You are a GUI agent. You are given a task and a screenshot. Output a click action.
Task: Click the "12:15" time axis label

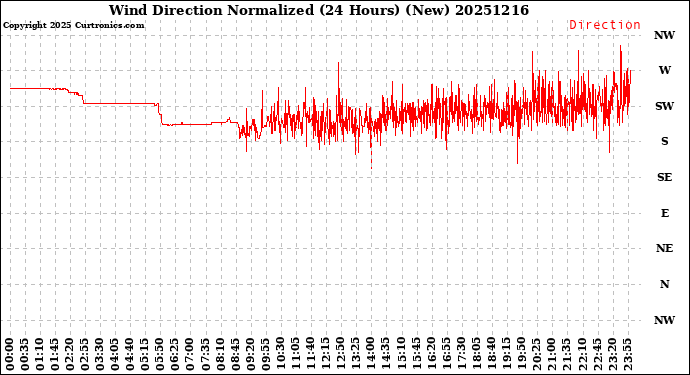[326, 355]
